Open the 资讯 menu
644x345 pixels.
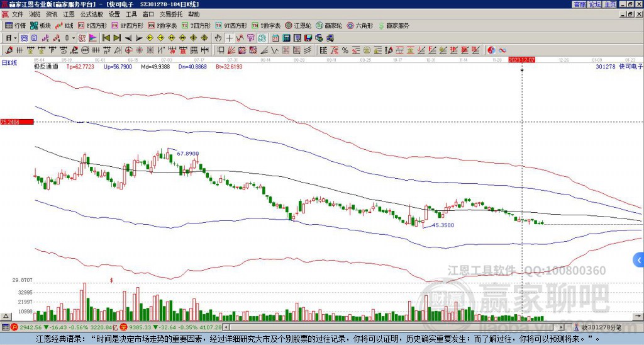[x=52, y=14]
